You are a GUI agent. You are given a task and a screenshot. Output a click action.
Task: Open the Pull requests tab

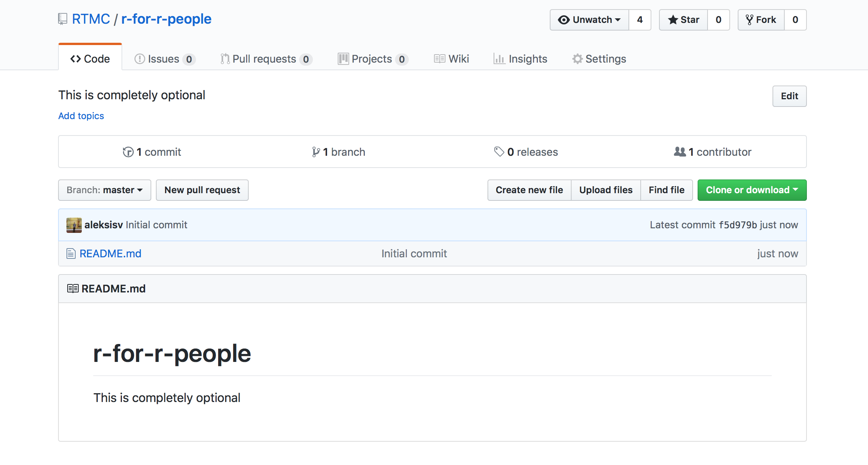click(266, 59)
